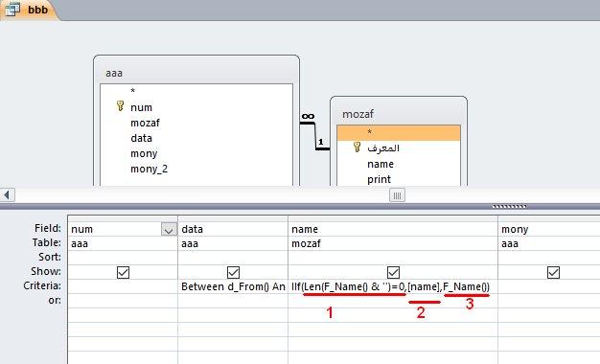Click the Table cell of mony column

[x=549, y=243]
